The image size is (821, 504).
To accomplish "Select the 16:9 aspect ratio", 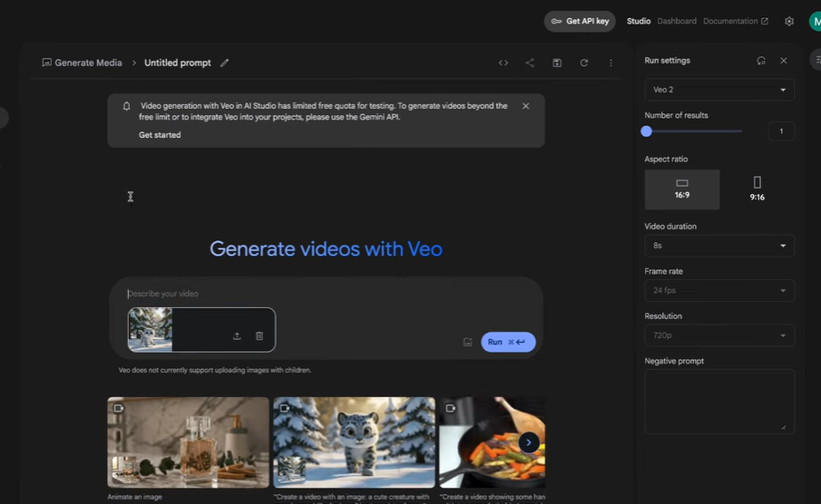I will tap(681, 189).
